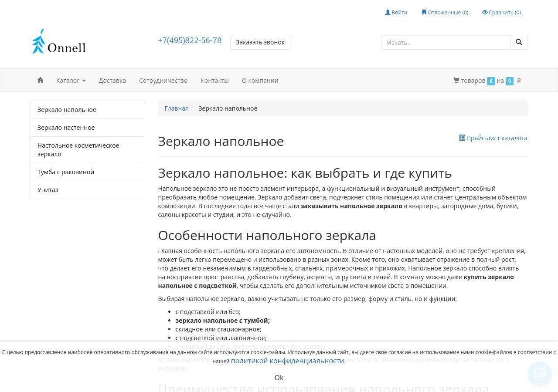Open Доставка menu item
The image size is (558, 392).
tap(112, 81)
